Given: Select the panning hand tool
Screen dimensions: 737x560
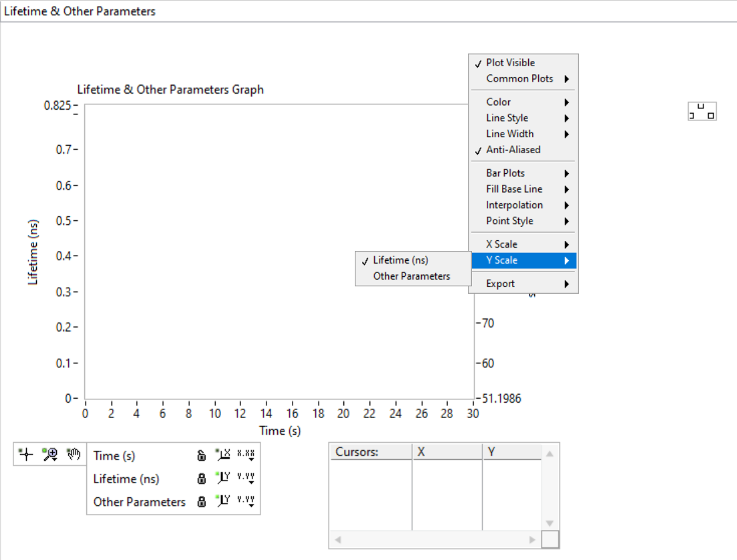Looking at the screenshot, I should 74,454.
